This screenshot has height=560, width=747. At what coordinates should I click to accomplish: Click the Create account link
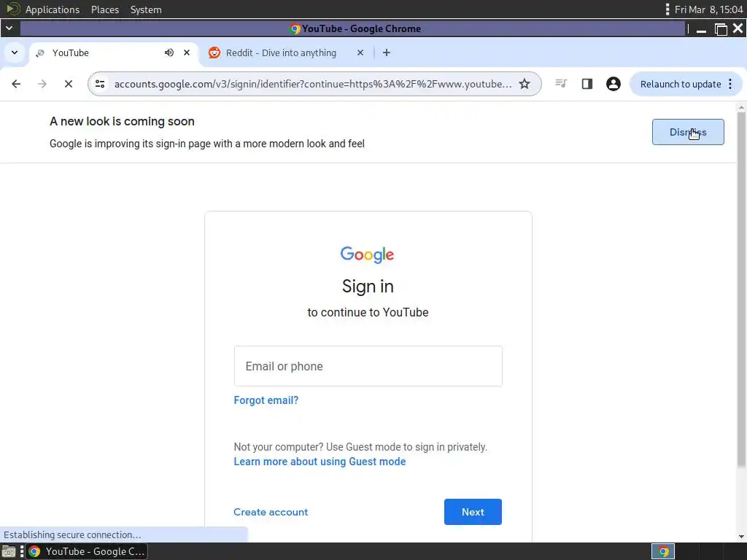point(271,512)
